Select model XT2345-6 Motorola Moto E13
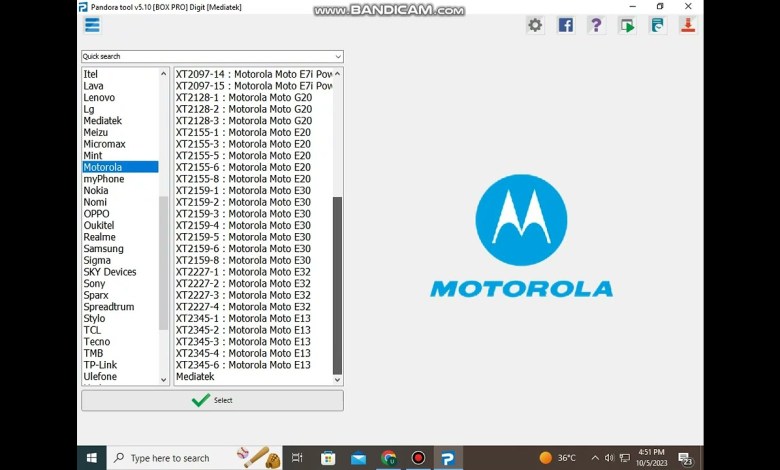The width and height of the screenshot is (780, 470). tap(243, 365)
